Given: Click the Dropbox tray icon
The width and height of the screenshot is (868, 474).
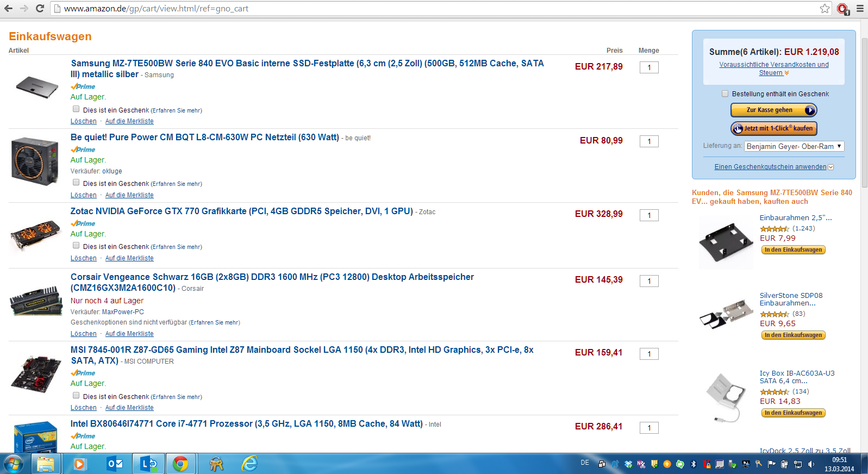Looking at the screenshot, I should (x=628, y=464).
